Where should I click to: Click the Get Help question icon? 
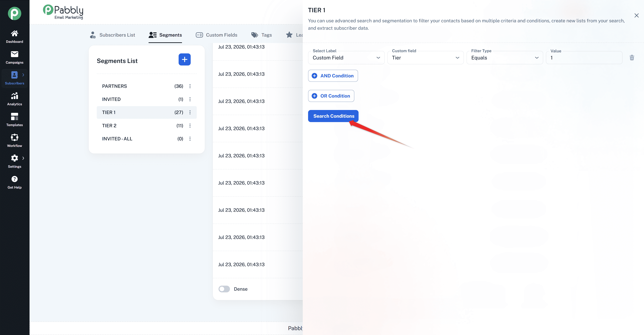click(14, 179)
